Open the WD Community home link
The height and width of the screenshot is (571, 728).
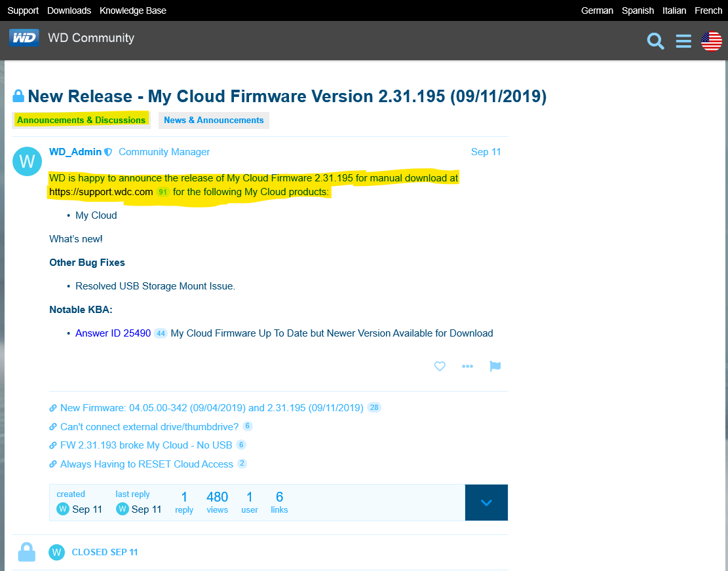pos(91,38)
